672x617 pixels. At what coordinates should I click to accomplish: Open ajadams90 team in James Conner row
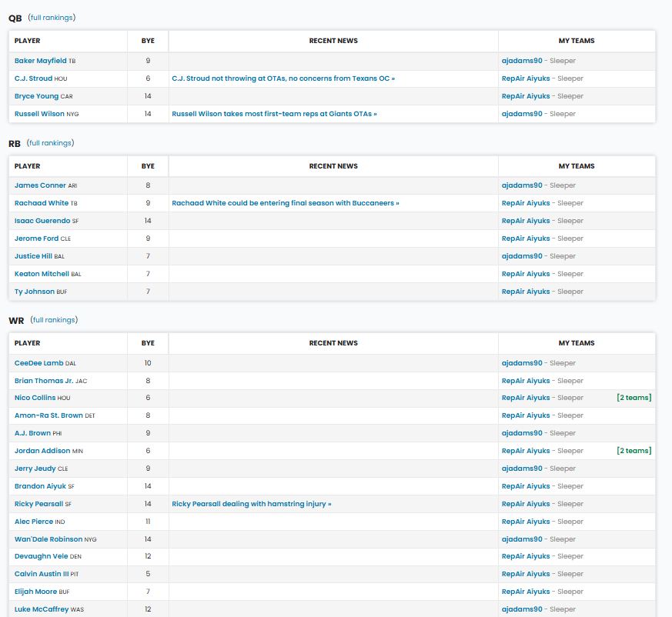(x=522, y=185)
